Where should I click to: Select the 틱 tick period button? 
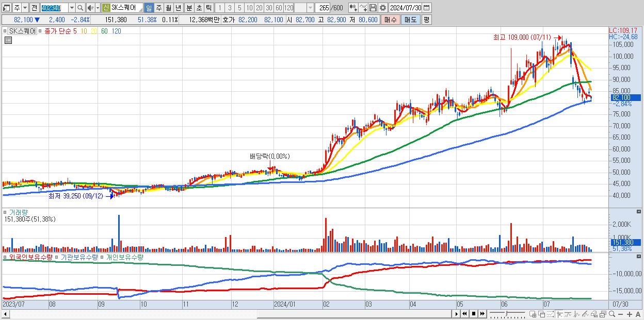point(208,8)
